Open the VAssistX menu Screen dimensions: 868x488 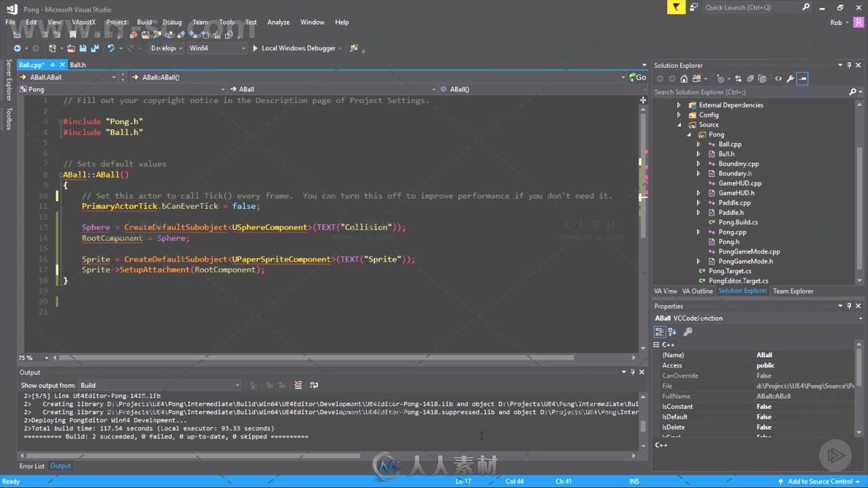coord(83,22)
